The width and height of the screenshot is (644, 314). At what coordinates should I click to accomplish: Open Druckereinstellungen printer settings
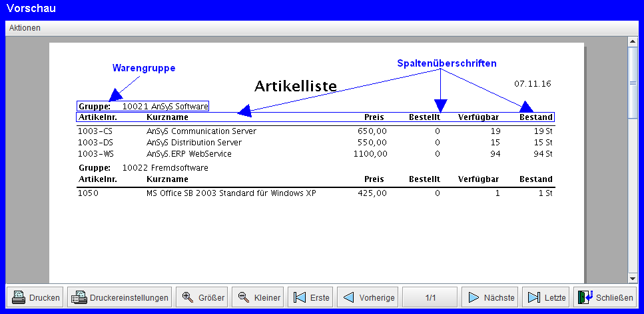pyautogui.click(x=119, y=297)
